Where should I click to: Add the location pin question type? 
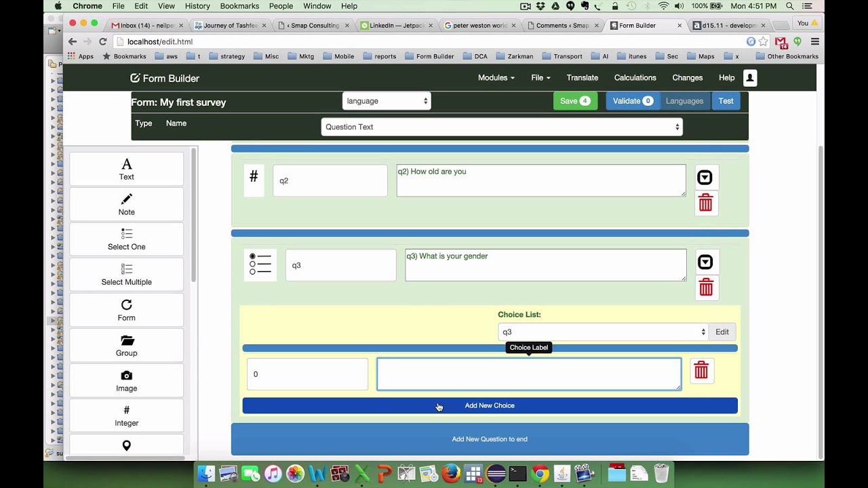point(126,445)
